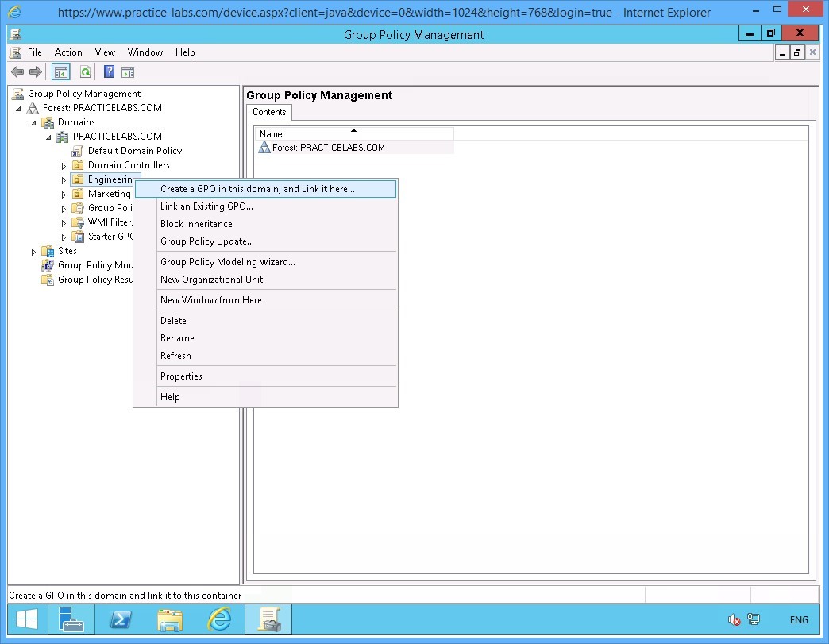The height and width of the screenshot is (644, 829).
Task: Click the Export List toolbar icon
Action: click(128, 71)
